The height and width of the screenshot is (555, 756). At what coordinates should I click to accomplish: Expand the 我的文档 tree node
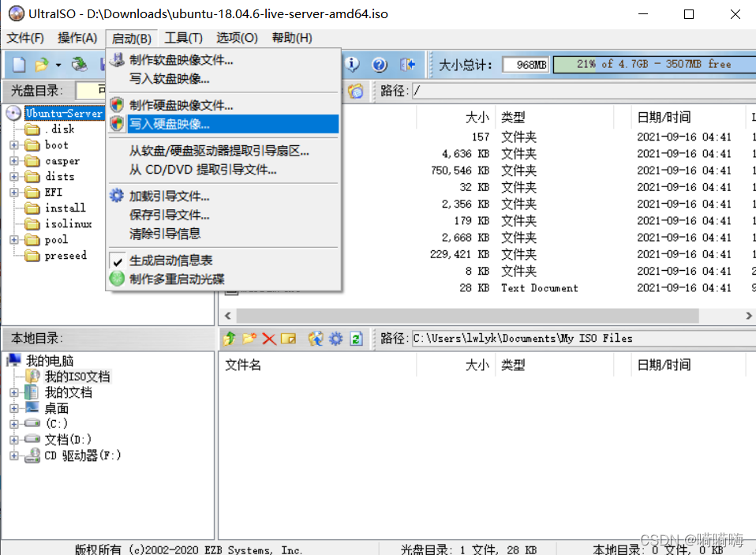14,392
